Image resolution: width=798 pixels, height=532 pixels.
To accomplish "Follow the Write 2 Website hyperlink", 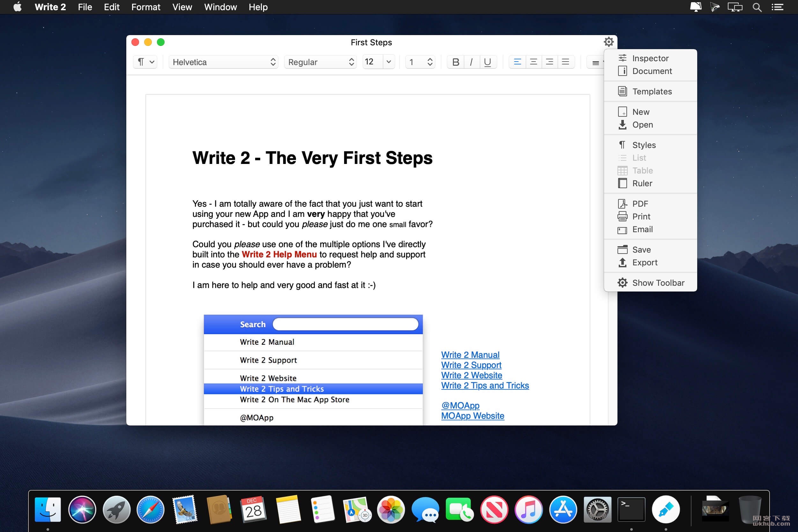I will (472, 375).
